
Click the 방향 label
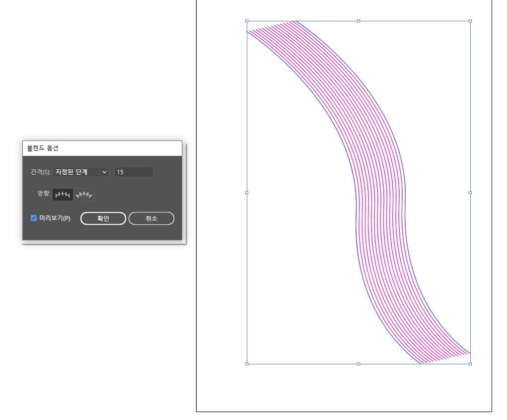click(44, 193)
